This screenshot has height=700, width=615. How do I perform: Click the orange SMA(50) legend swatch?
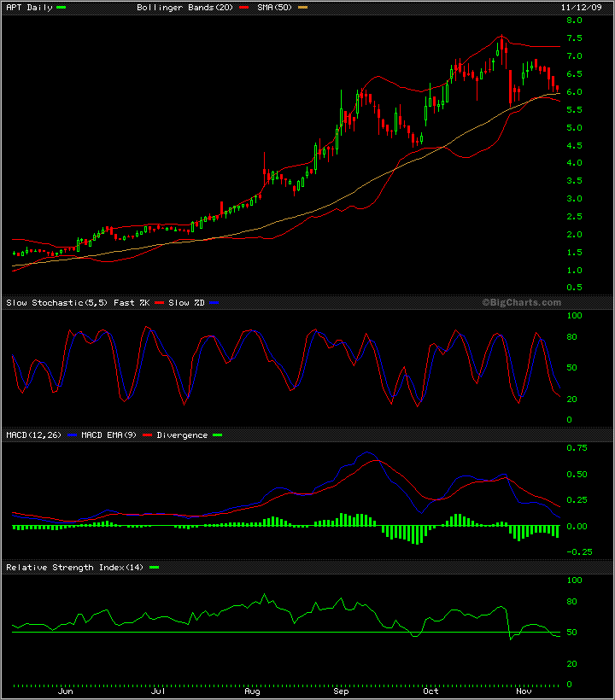pos(303,8)
